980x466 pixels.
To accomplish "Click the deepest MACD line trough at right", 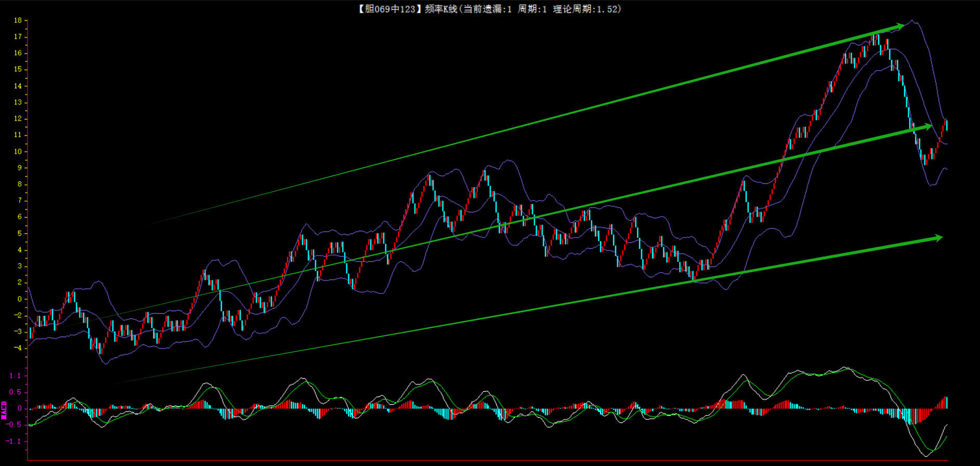I will point(926,456).
